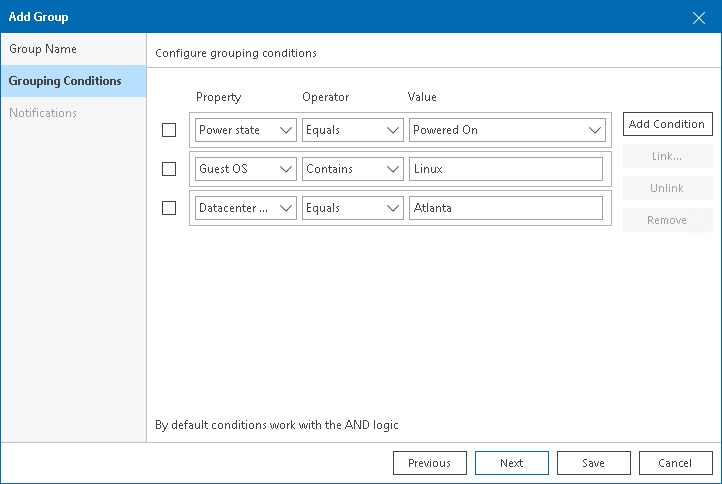Click the Atlanta value text field
The height and width of the screenshot is (484, 722).
[x=506, y=208]
